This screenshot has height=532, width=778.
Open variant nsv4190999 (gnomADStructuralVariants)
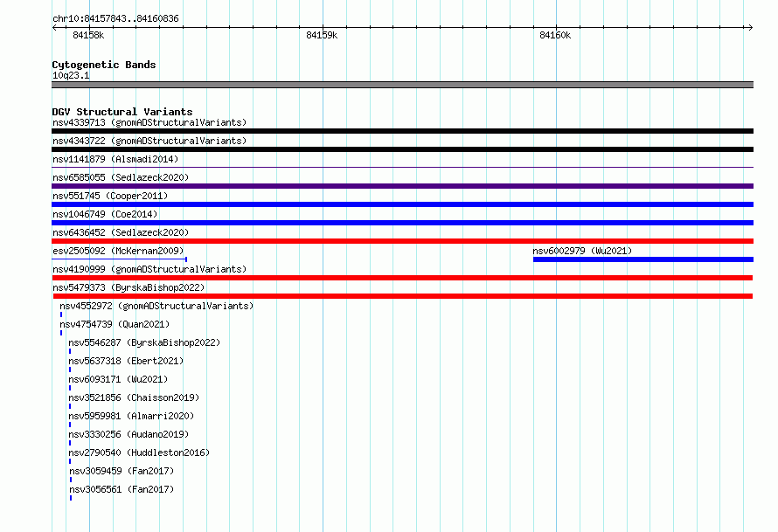[x=149, y=269]
